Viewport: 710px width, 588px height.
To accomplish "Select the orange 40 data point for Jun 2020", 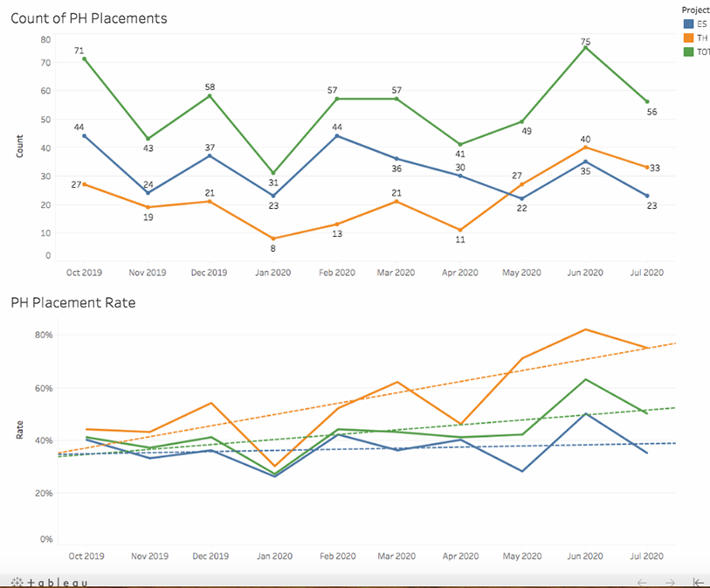I will (x=585, y=147).
